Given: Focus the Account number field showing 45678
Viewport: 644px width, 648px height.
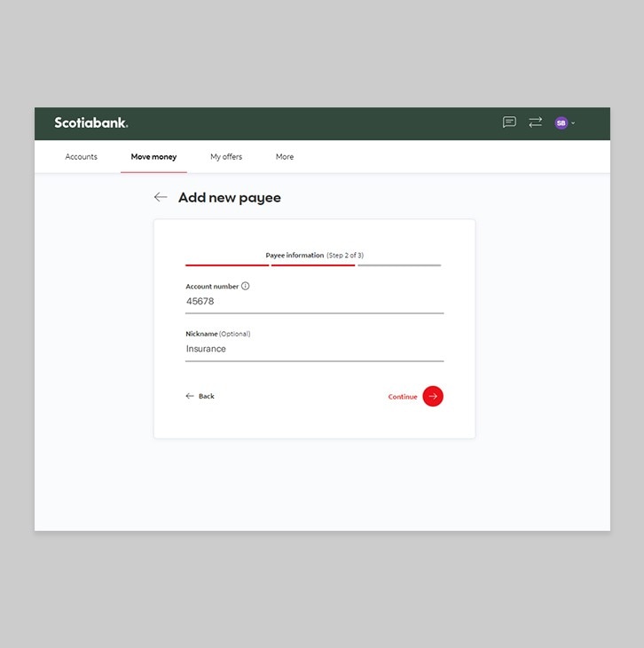Looking at the screenshot, I should click(x=314, y=302).
